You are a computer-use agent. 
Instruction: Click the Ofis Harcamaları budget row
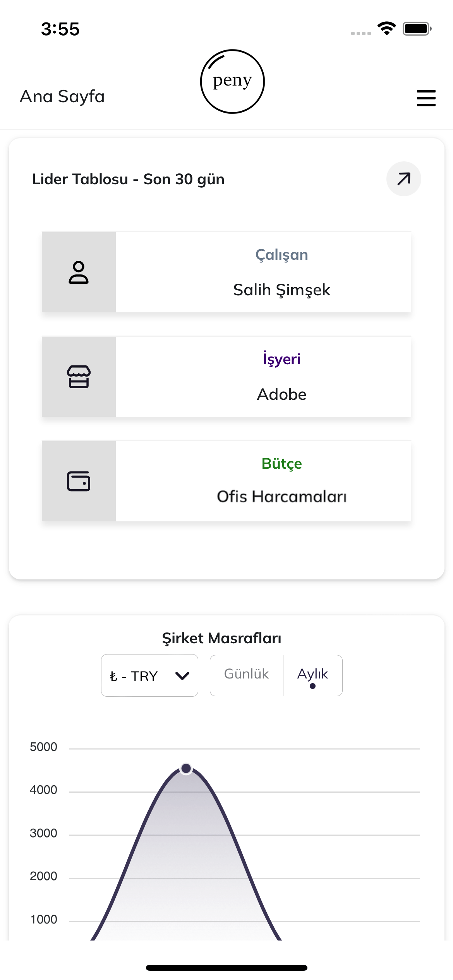tap(282, 497)
